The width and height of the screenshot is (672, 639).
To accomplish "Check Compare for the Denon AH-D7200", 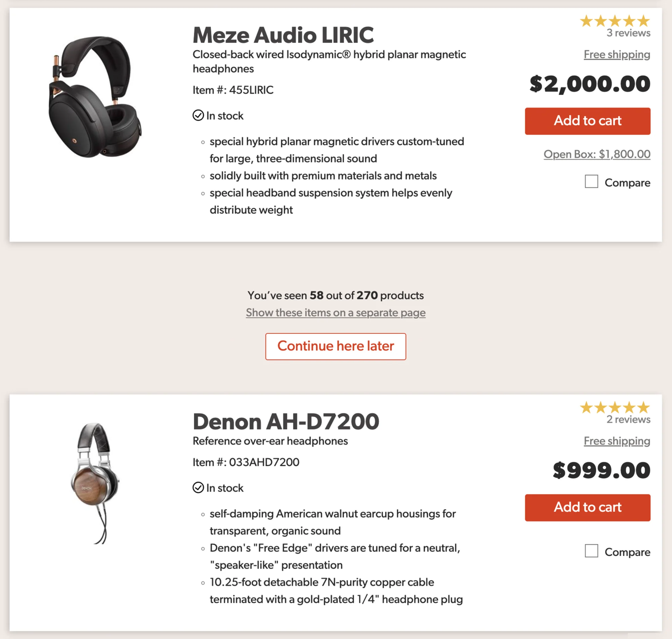I will [591, 551].
